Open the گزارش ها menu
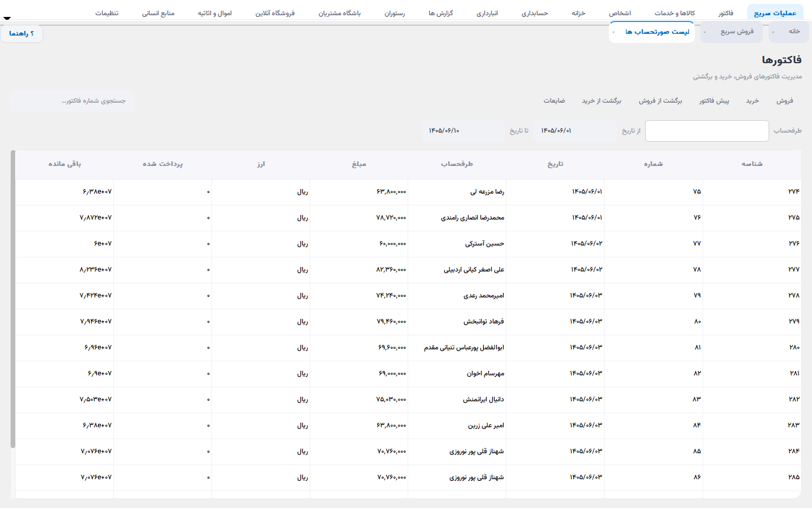This screenshot has width=812, height=508. [x=440, y=13]
